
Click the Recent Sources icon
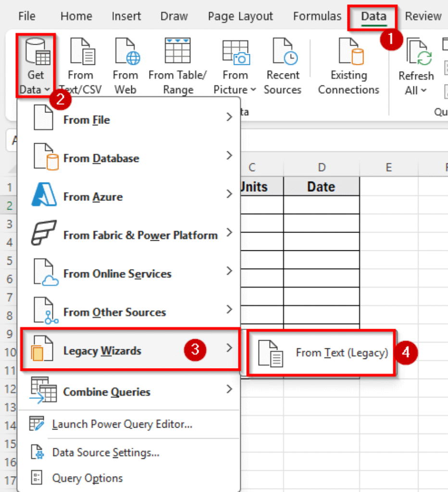click(285, 51)
